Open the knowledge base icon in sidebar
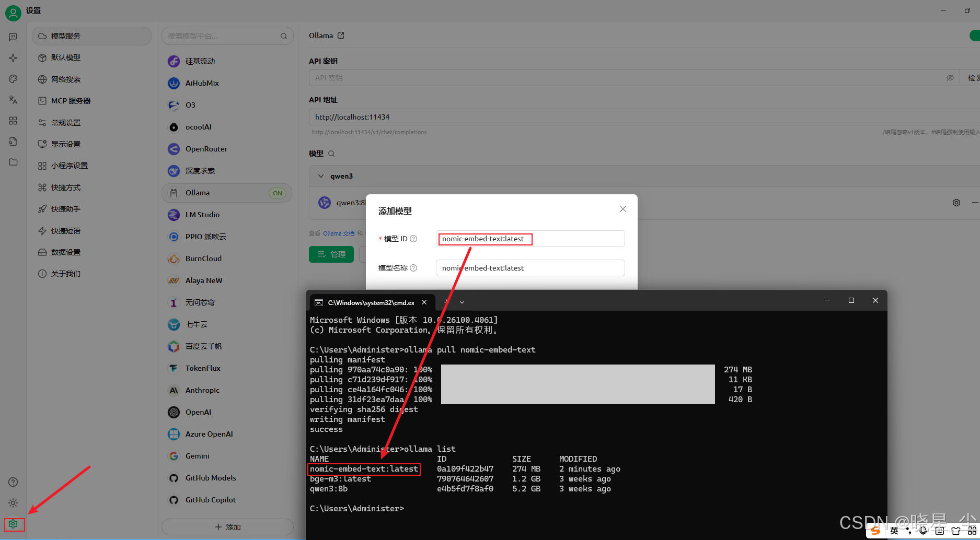 pyautogui.click(x=13, y=142)
